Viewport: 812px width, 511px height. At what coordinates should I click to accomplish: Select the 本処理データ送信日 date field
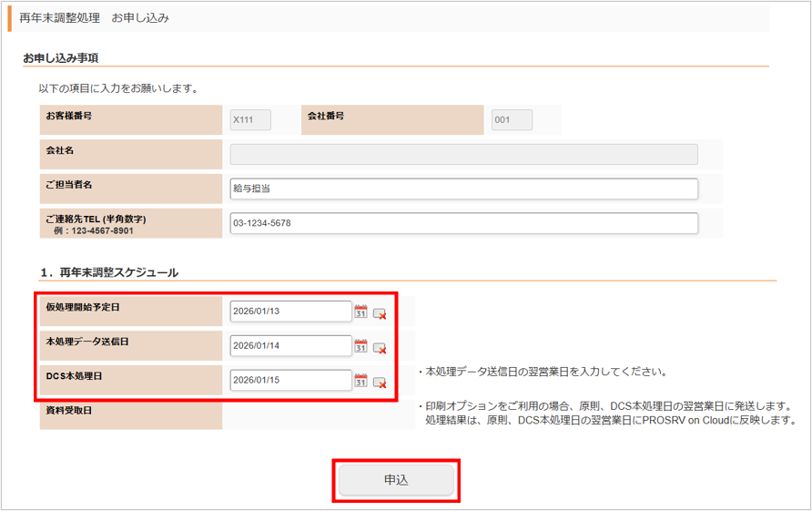291,346
